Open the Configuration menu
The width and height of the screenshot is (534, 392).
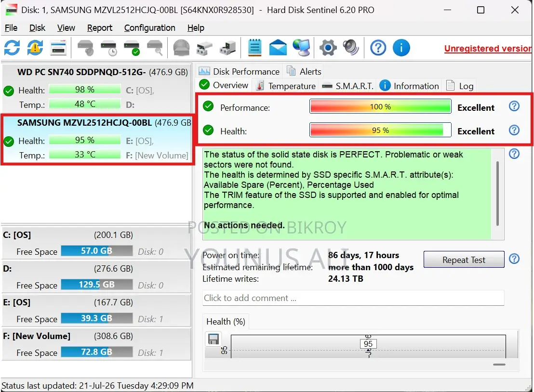(x=149, y=28)
